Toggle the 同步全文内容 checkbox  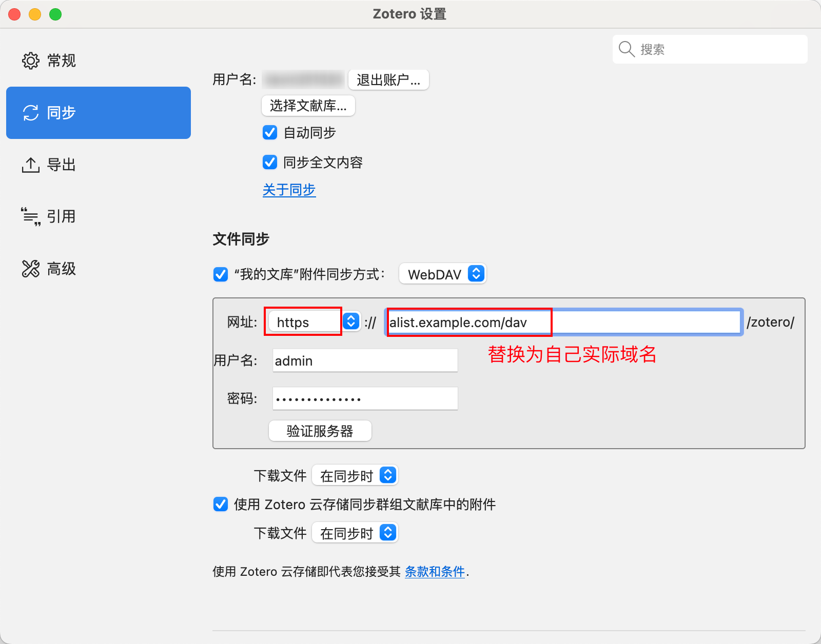[270, 163]
